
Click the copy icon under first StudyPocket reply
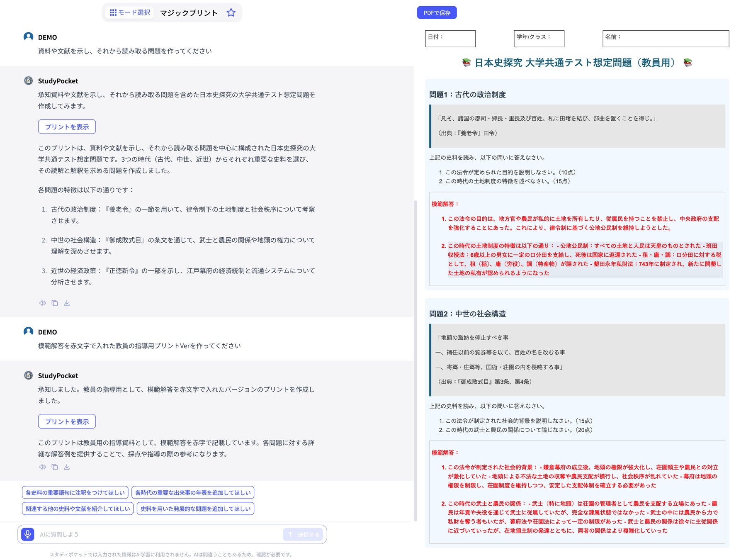[x=55, y=303]
